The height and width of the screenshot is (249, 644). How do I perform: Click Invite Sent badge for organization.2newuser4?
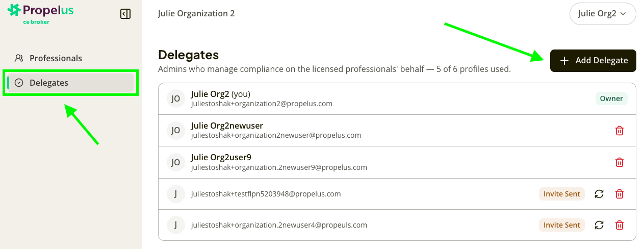tap(562, 225)
